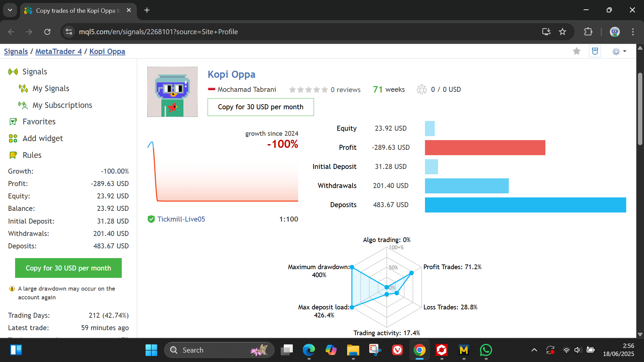Click the radar chart Profit Trades point
Viewport: 644px width, 362px height.
pyautogui.click(x=412, y=273)
